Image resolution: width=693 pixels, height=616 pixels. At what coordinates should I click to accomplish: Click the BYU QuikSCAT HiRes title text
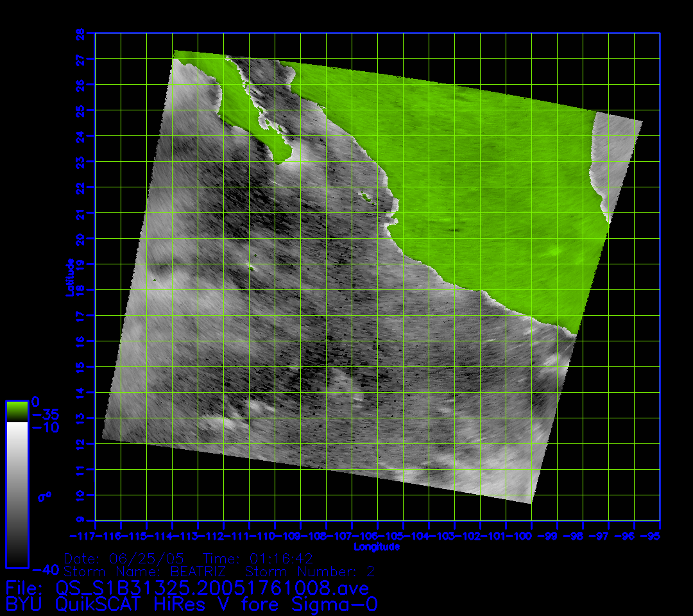[x=191, y=604]
